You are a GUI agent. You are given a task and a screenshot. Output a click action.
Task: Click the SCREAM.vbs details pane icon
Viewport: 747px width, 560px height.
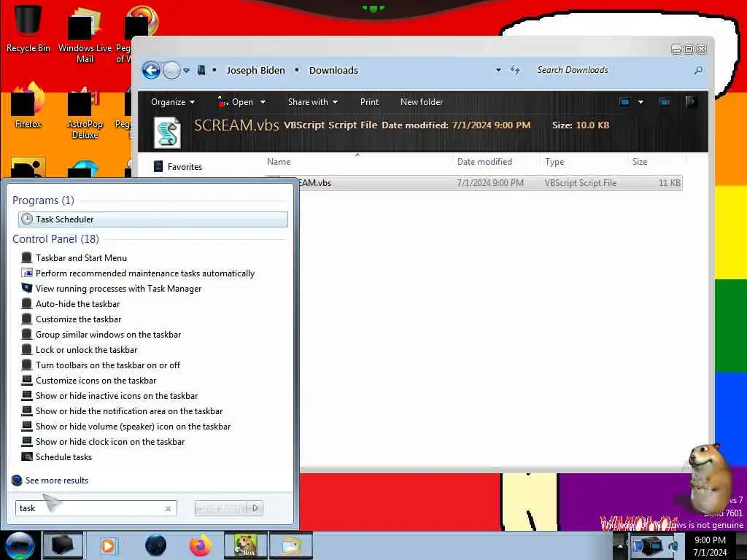(x=167, y=133)
